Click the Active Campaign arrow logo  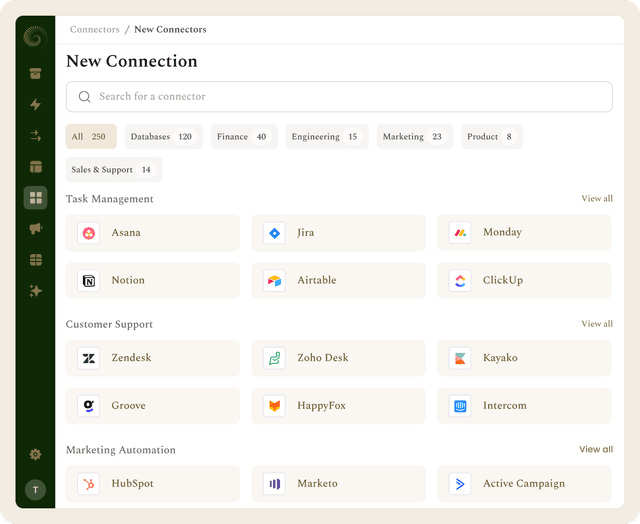pos(460,484)
